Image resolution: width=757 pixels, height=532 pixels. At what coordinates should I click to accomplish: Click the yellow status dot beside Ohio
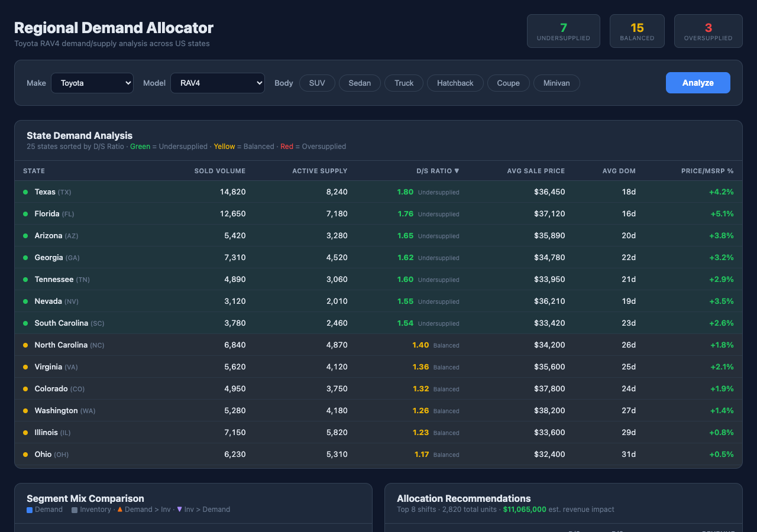point(24,454)
